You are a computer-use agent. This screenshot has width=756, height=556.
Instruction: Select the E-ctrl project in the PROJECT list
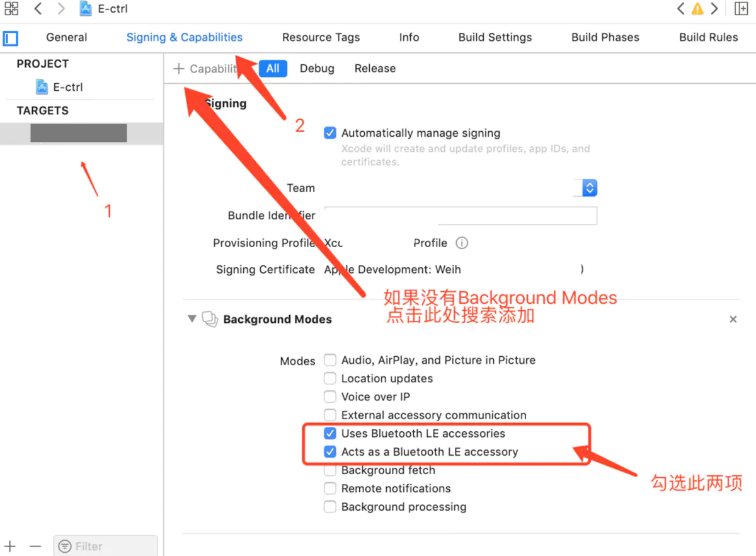click(x=60, y=87)
